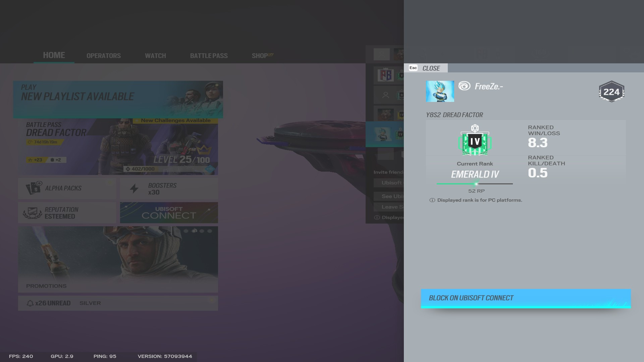Screen dimensions: 644x362
Task: Open the x26 unread notifications bar
Action: point(118,303)
